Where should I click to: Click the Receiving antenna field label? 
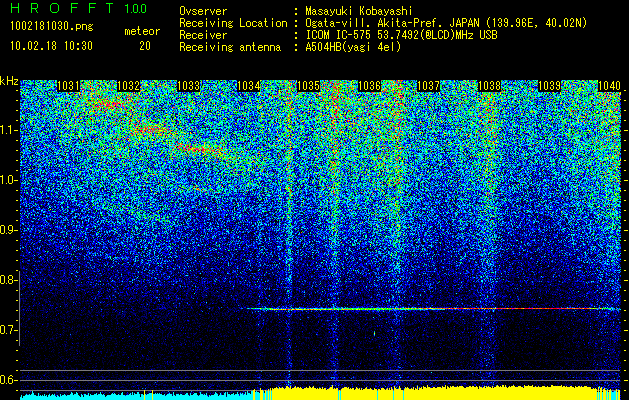230,47
